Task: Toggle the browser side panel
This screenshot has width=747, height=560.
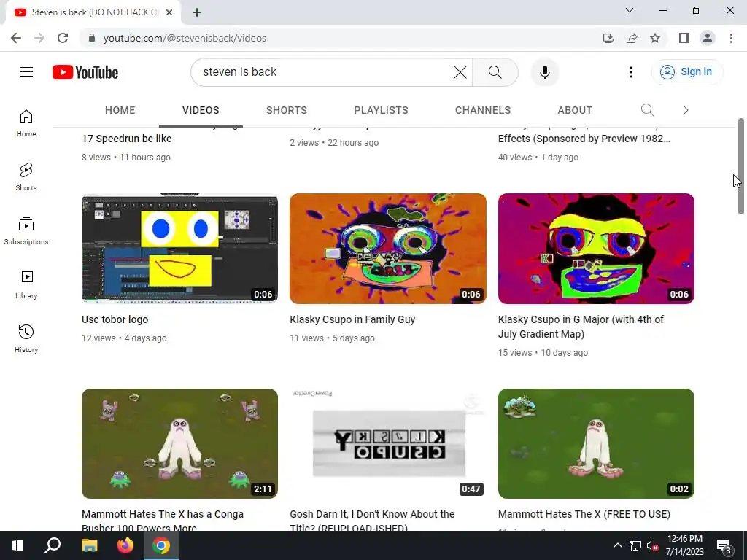Action: [x=684, y=38]
